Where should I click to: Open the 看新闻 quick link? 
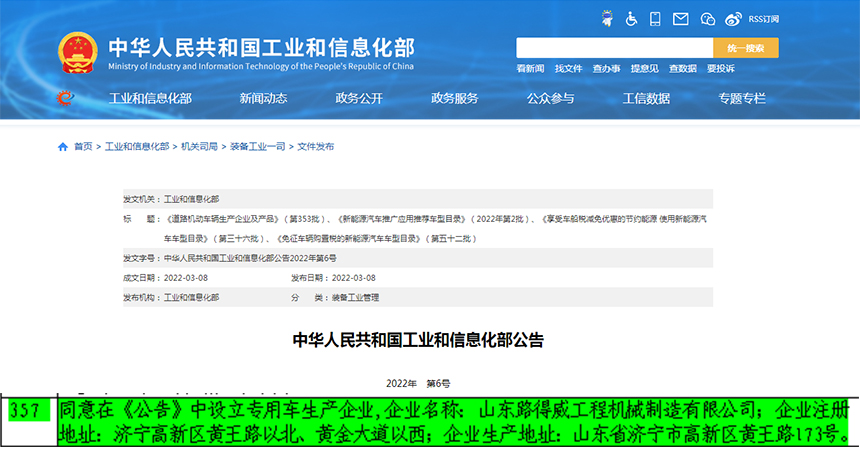pyautogui.click(x=530, y=69)
